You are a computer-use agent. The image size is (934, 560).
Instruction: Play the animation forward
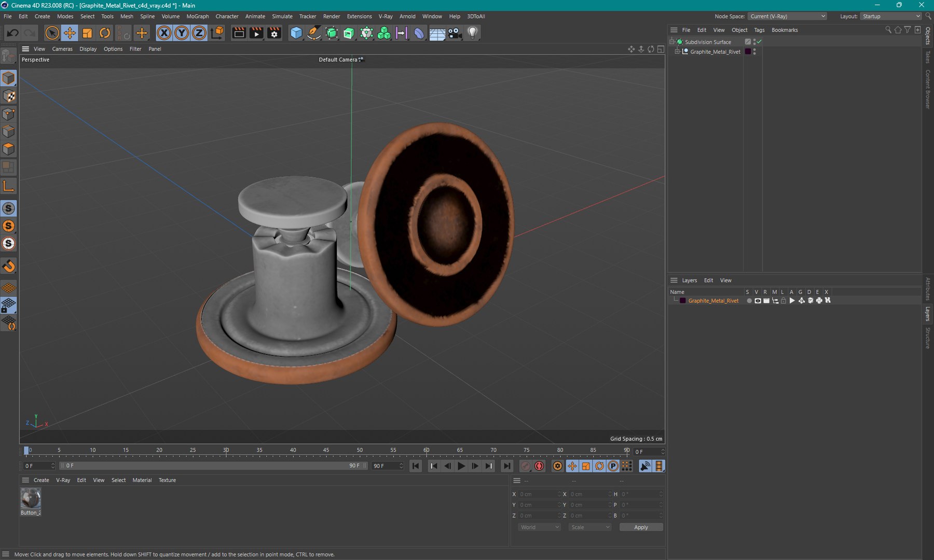[461, 466]
